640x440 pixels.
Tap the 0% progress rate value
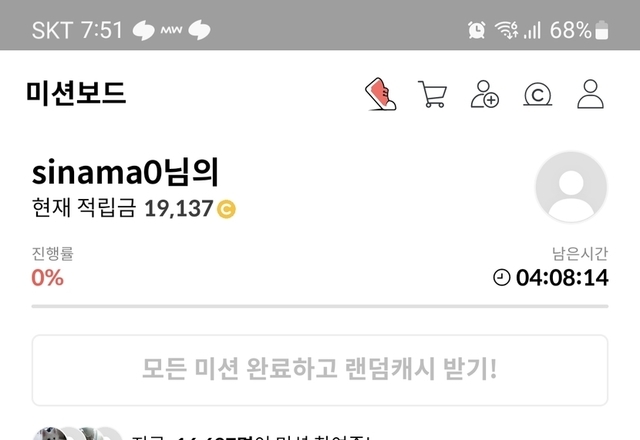click(x=48, y=278)
